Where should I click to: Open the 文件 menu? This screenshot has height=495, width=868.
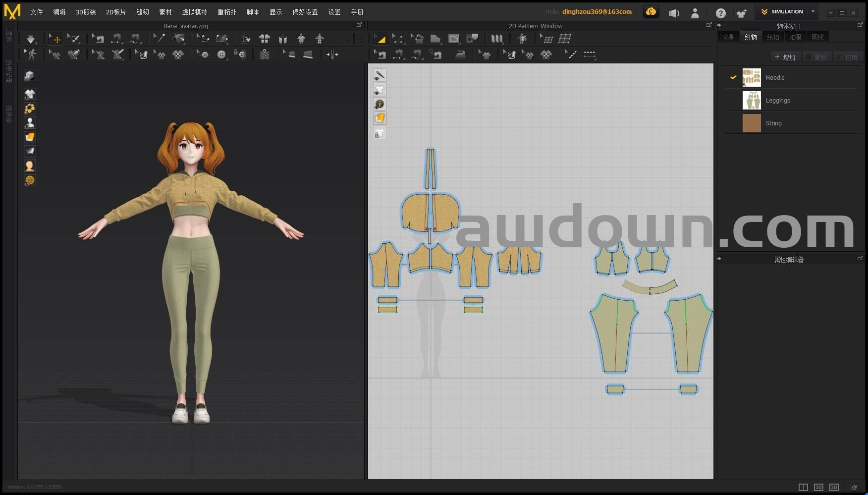click(36, 12)
